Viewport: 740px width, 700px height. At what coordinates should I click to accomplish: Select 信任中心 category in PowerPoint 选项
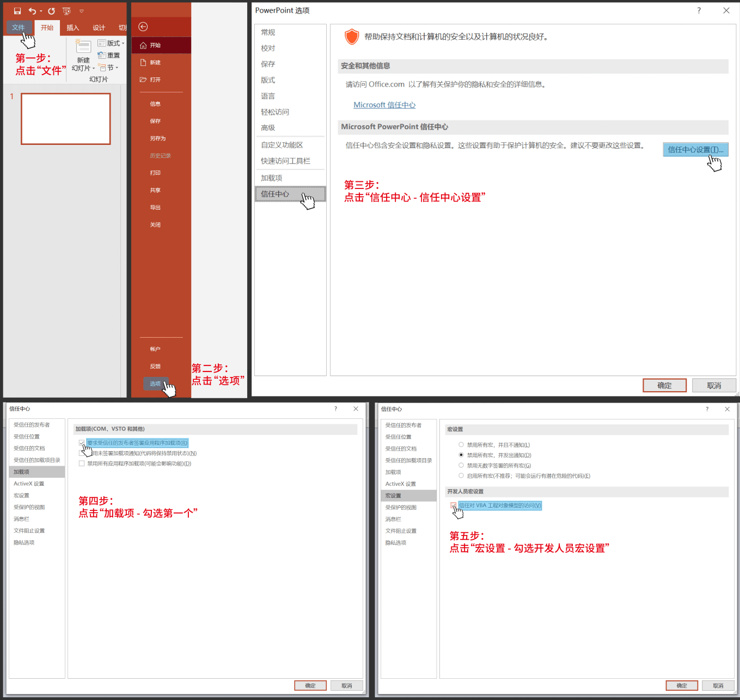pos(290,194)
